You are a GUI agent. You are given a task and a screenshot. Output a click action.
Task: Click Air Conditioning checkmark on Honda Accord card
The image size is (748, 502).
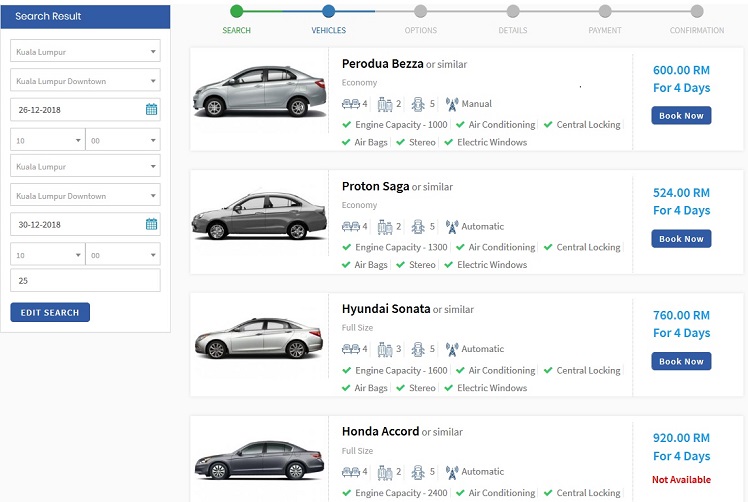click(460, 493)
